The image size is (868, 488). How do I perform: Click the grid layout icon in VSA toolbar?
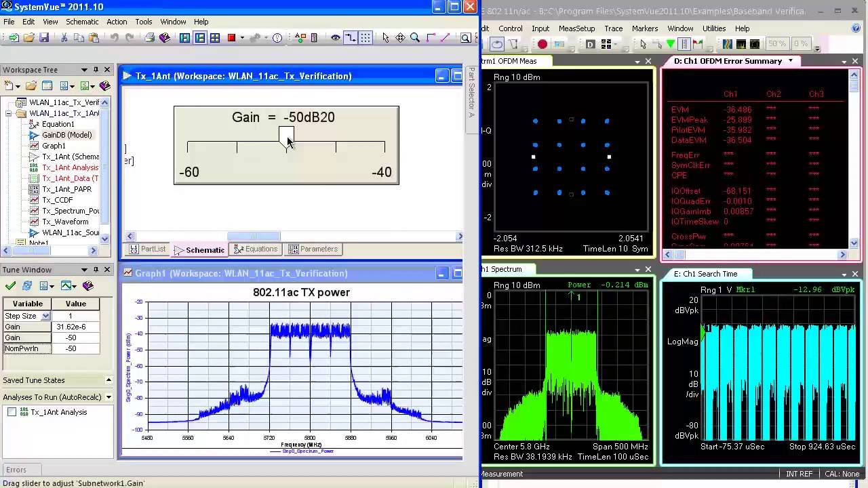click(x=606, y=45)
